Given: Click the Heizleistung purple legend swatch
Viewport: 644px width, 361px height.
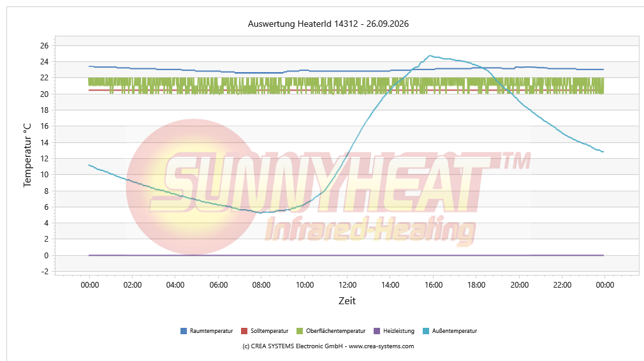Looking at the screenshot, I should pyautogui.click(x=377, y=331).
